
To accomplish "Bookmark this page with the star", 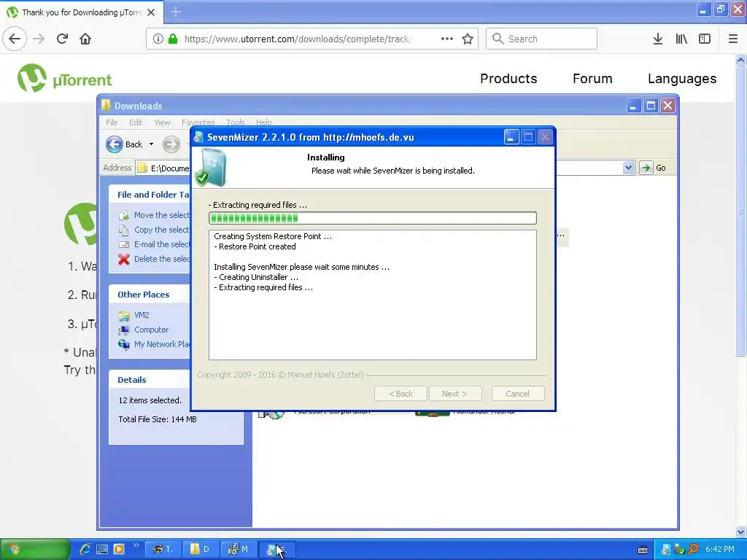I will click(x=468, y=39).
